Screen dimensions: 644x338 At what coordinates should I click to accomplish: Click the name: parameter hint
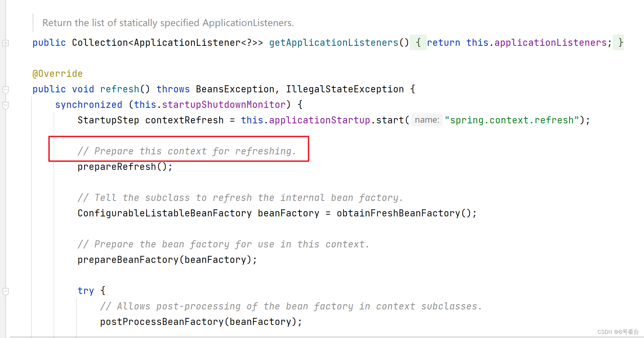pyautogui.click(x=427, y=120)
